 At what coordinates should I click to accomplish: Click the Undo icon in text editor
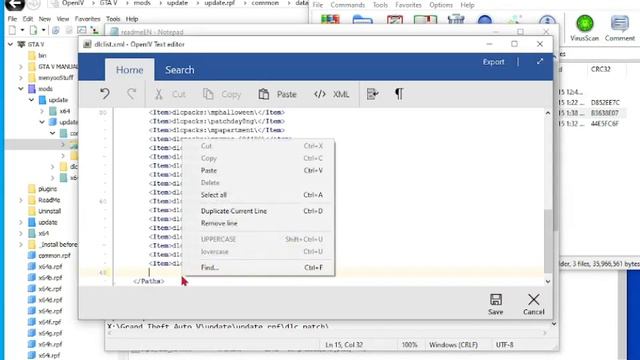click(105, 94)
